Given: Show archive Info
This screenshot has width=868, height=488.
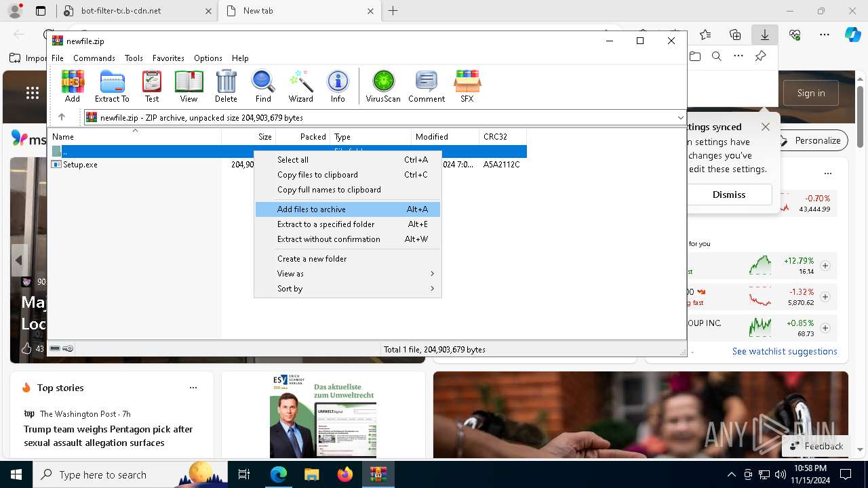Looking at the screenshot, I should 338,86.
